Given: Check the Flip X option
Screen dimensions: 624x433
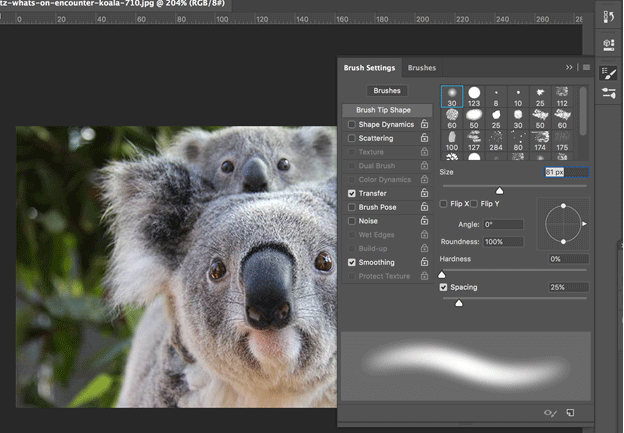Looking at the screenshot, I should point(443,204).
